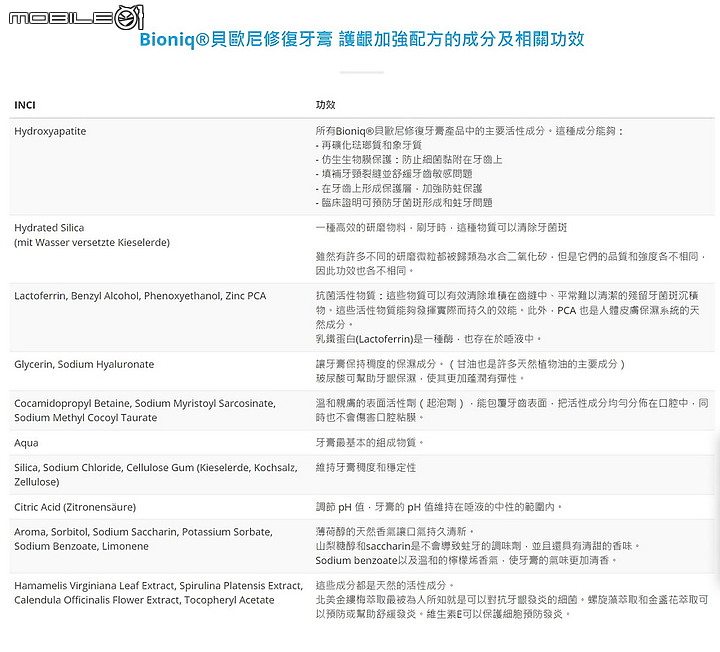Click the Citric Acid (Zitronensäure) cell
The height and width of the screenshot is (652, 720).
pyautogui.click(x=75, y=507)
